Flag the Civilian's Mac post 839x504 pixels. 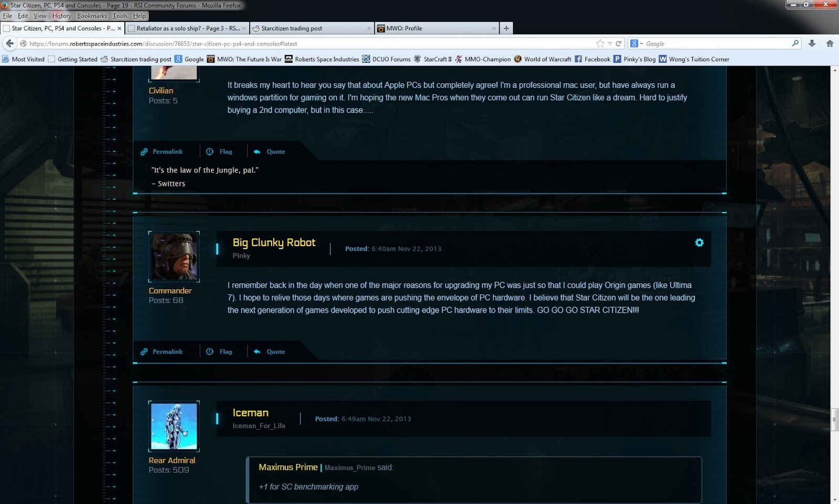click(220, 151)
